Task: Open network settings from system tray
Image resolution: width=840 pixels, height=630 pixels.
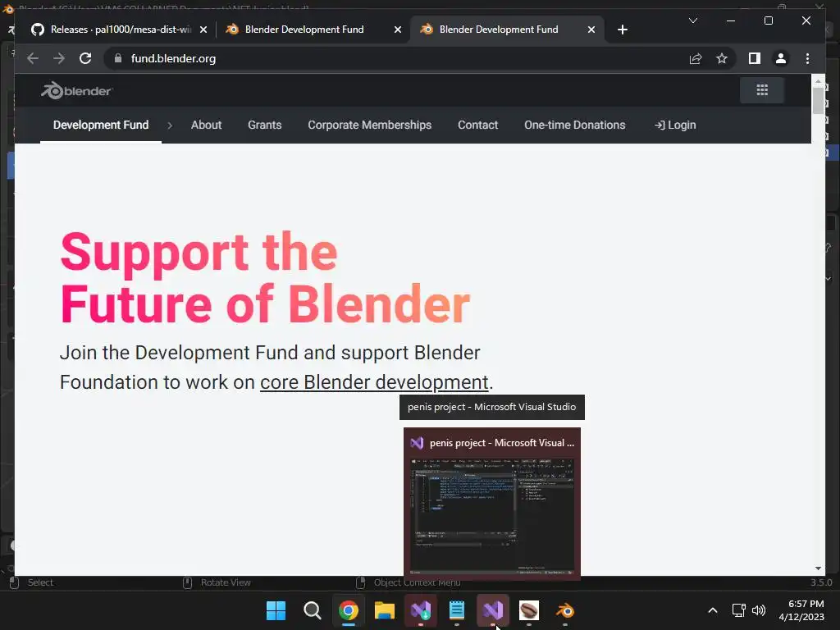Action: (739, 610)
